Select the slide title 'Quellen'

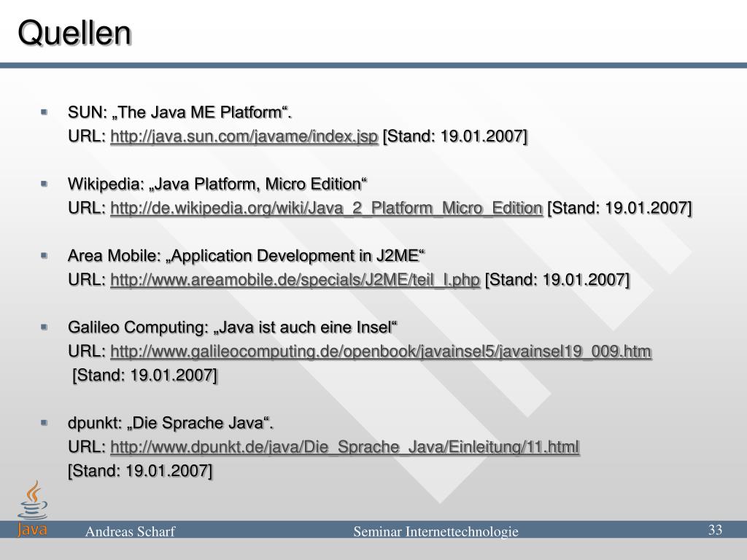pos(74,33)
